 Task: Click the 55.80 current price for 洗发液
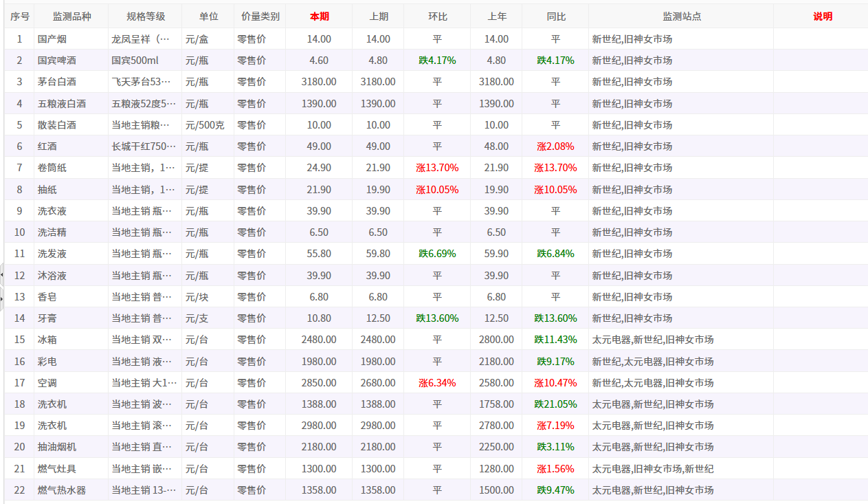(x=319, y=254)
